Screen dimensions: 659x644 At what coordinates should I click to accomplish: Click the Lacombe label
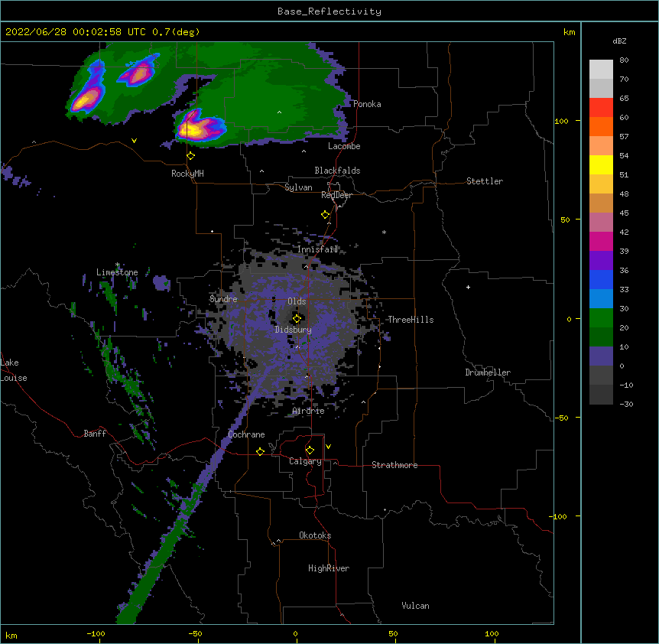tap(344, 146)
